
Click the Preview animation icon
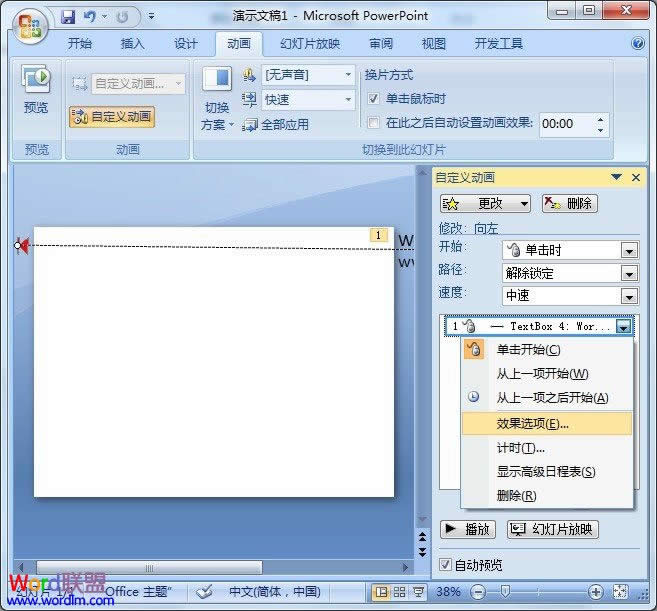36,79
